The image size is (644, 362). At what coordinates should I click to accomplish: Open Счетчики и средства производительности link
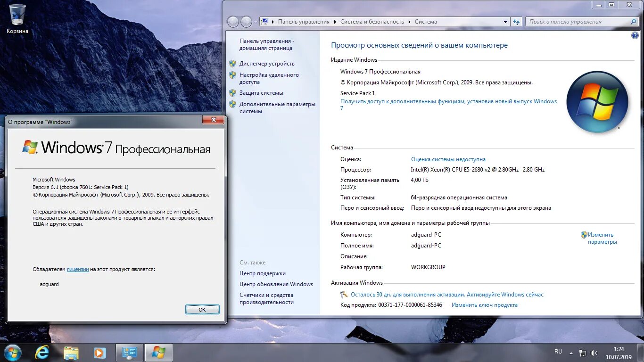click(266, 299)
